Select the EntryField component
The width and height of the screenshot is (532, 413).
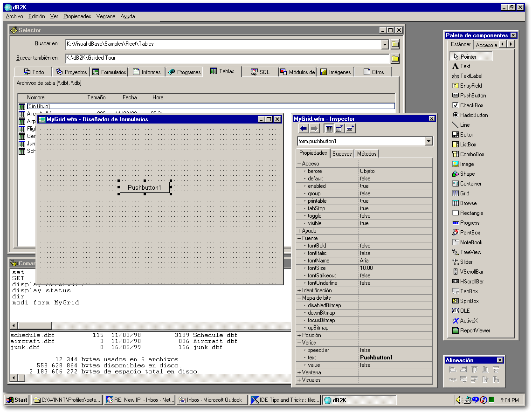point(467,86)
